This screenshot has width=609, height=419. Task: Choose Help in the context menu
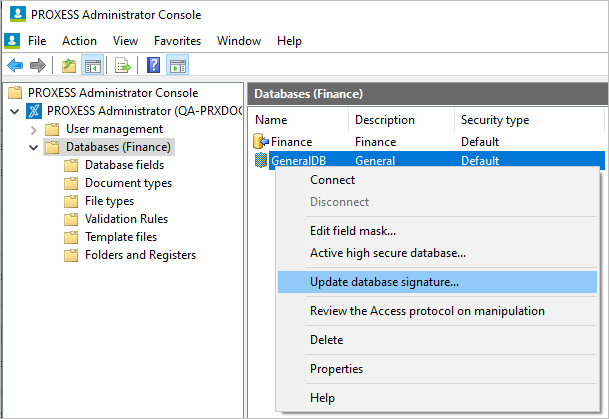coord(437,398)
